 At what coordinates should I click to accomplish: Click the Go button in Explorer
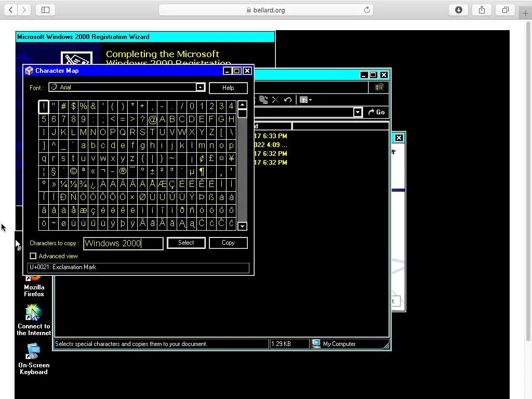pos(376,112)
